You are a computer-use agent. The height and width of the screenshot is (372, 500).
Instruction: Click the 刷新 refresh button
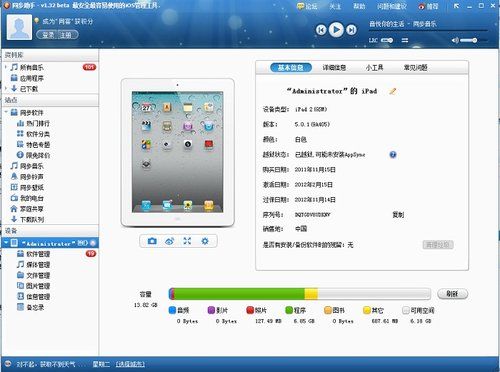click(452, 294)
